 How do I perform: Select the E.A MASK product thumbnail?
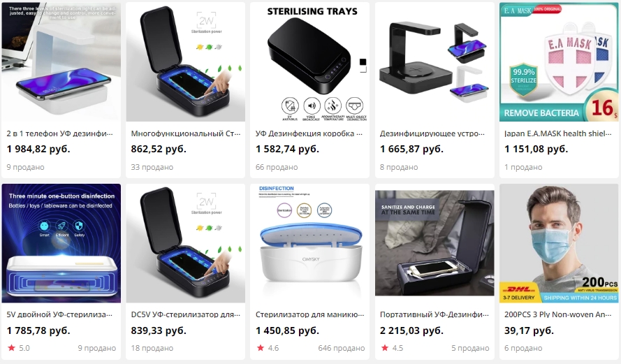[559, 61]
